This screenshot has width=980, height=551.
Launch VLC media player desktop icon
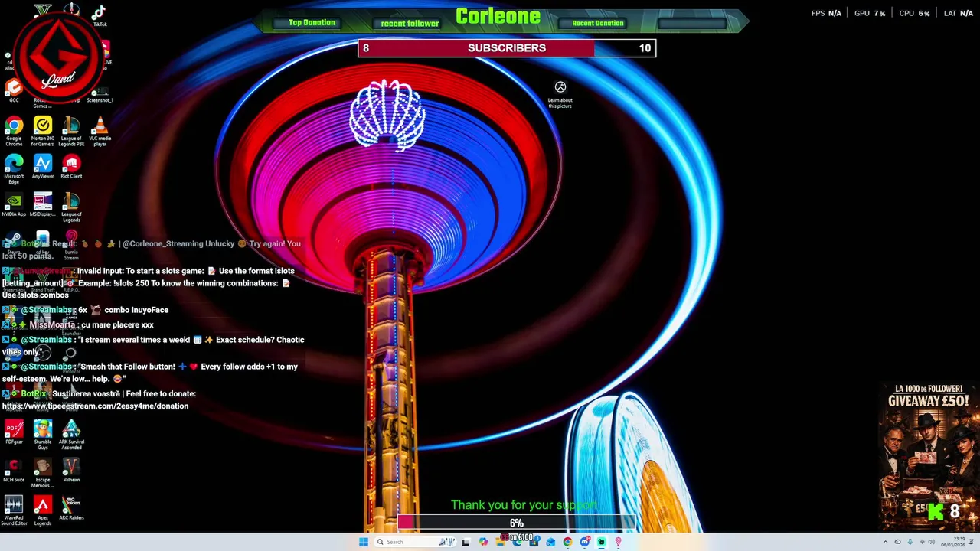click(100, 132)
